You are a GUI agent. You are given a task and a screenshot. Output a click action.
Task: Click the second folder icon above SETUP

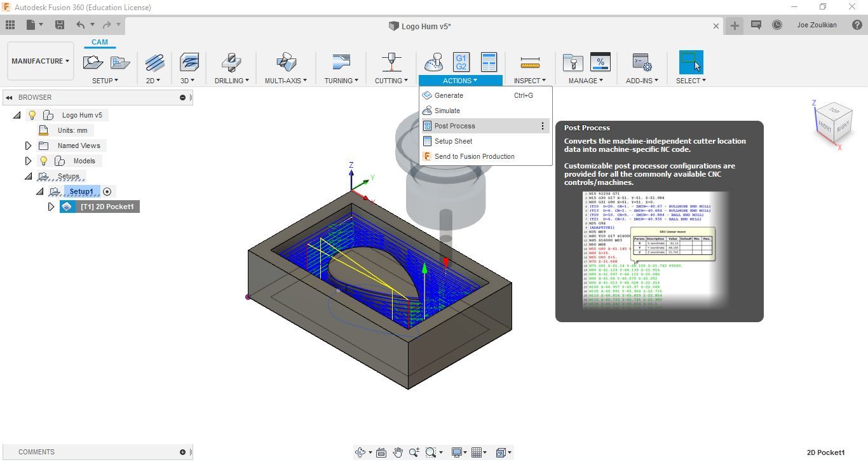point(120,62)
